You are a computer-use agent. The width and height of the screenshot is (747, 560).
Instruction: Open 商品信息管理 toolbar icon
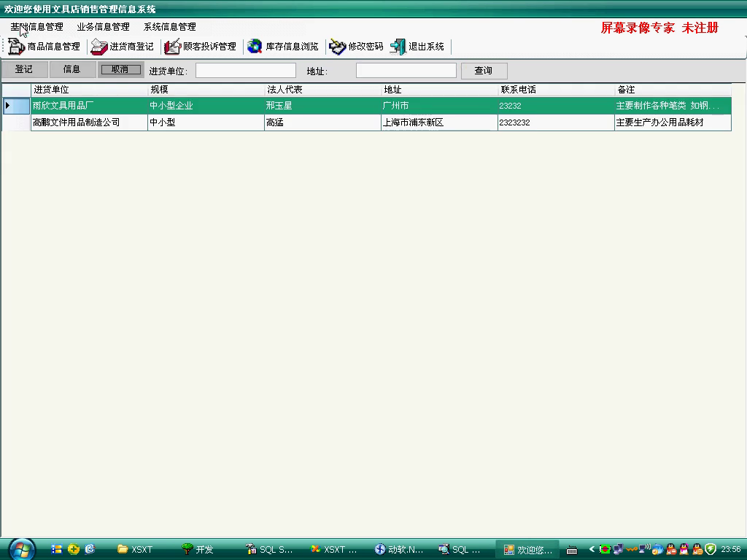coord(16,46)
